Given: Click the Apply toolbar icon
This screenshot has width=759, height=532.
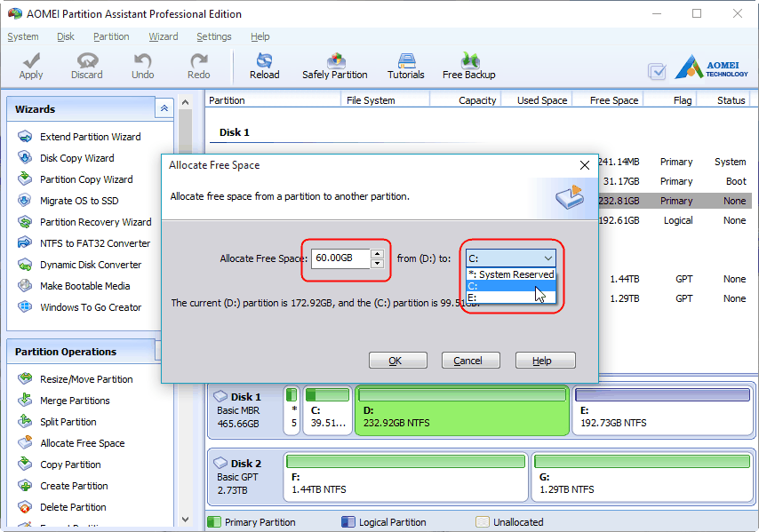Looking at the screenshot, I should tap(30, 65).
